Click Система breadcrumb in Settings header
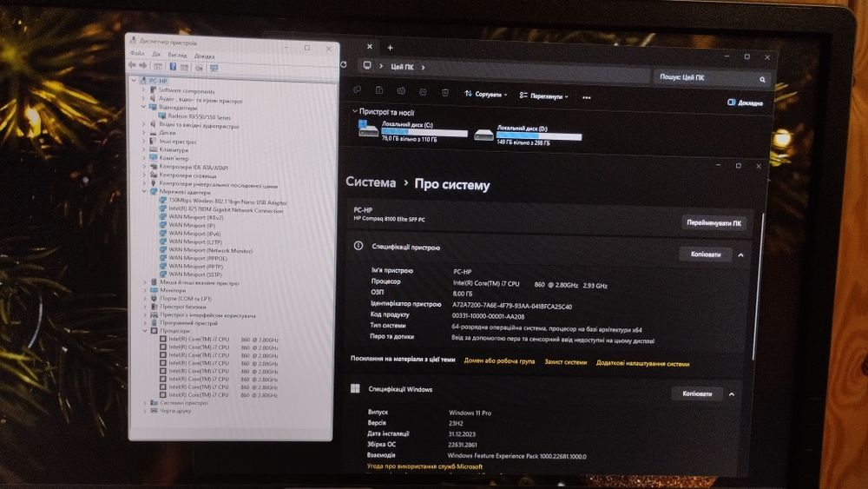868x489 pixels. 371,182
